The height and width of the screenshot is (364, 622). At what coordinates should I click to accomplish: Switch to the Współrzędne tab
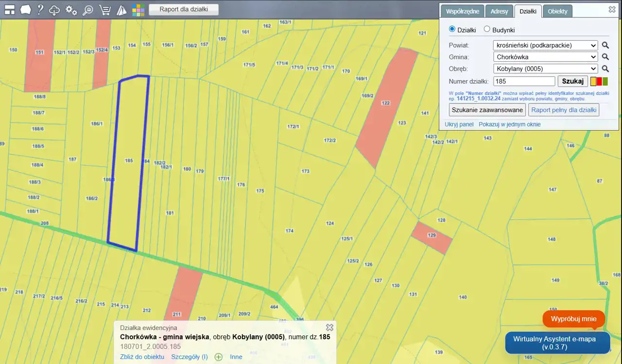pyautogui.click(x=462, y=11)
